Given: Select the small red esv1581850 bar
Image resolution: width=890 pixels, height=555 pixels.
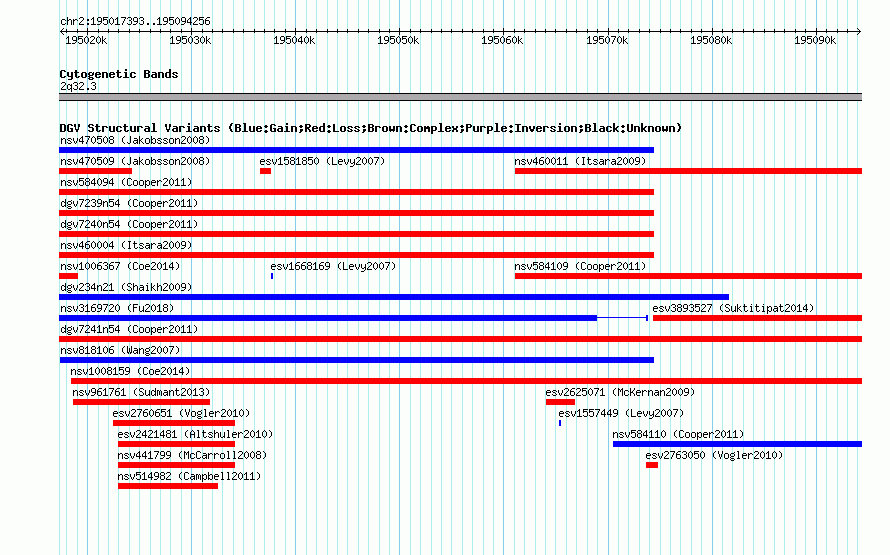Looking at the screenshot, I should 265,171.
